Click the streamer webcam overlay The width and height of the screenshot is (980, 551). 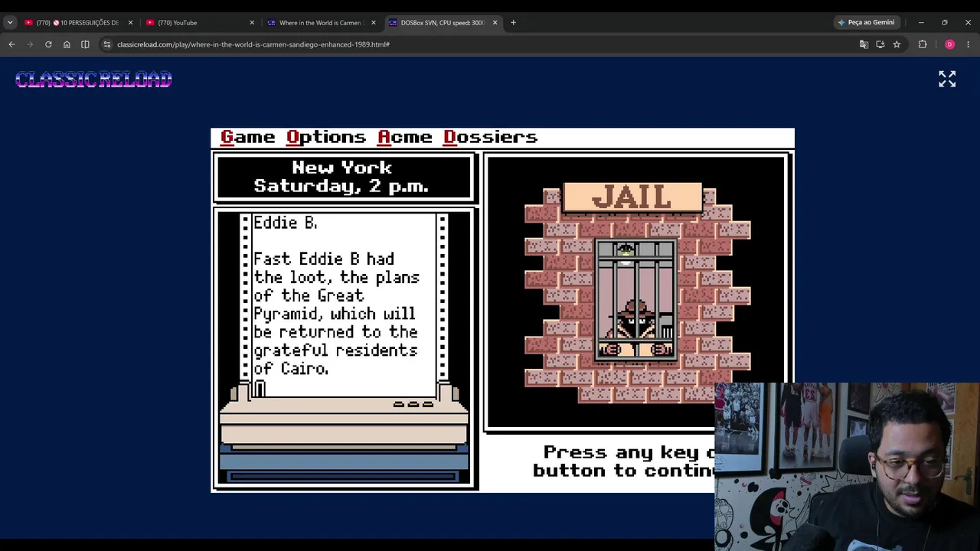(847, 467)
